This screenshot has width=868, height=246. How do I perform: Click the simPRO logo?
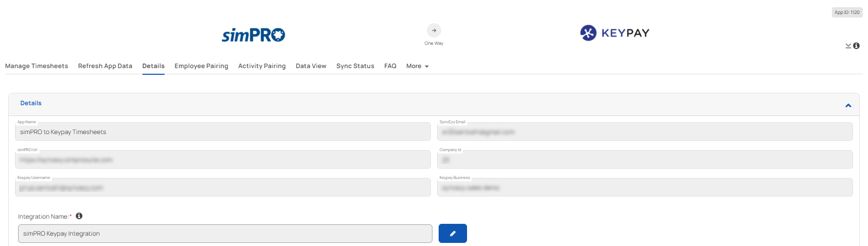pyautogui.click(x=253, y=35)
